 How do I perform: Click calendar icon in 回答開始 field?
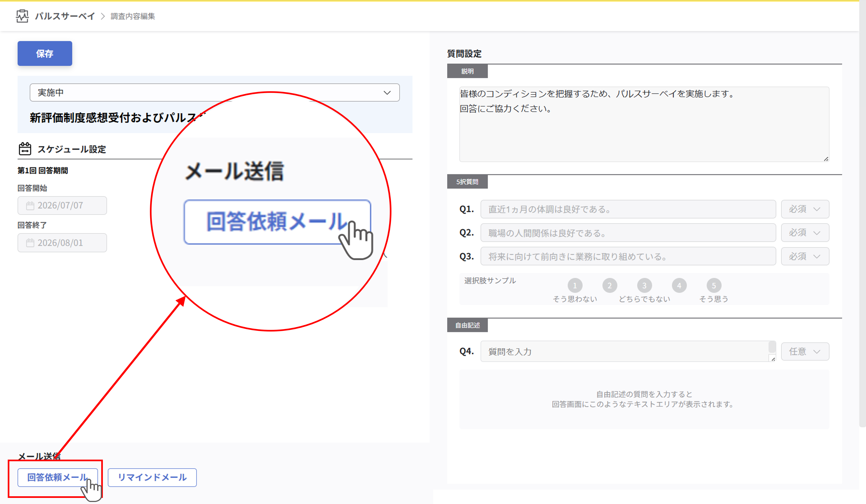click(x=30, y=205)
